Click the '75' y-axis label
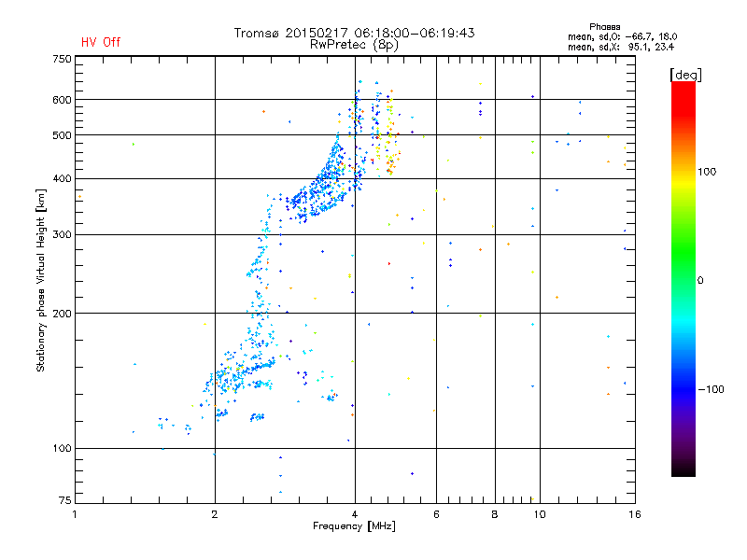 (x=65, y=500)
